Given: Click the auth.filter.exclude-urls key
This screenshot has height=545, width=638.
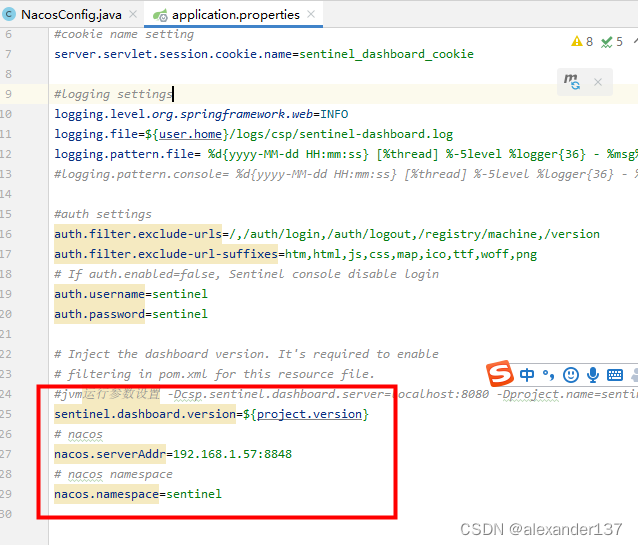Looking at the screenshot, I should point(138,234).
